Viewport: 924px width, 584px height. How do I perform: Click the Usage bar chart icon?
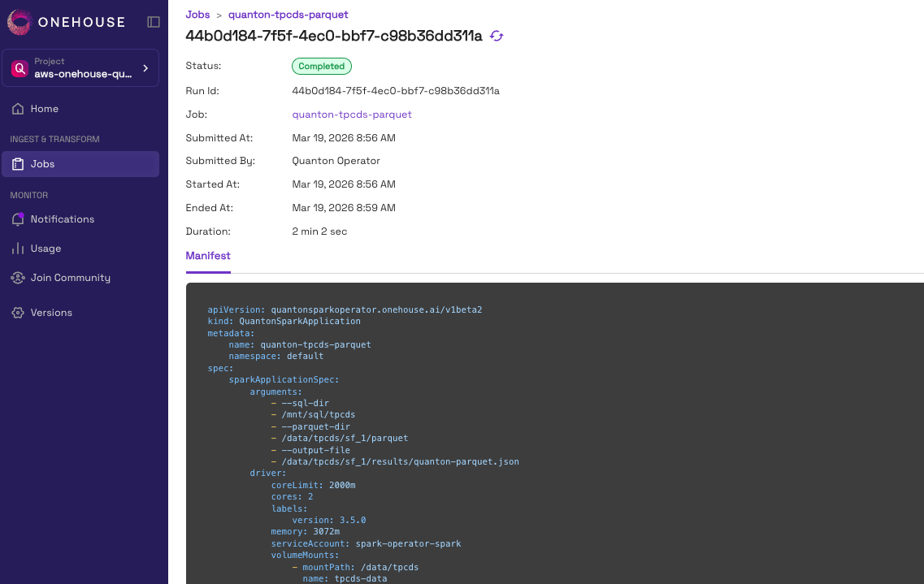pyautogui.click(x=18, y=249)
